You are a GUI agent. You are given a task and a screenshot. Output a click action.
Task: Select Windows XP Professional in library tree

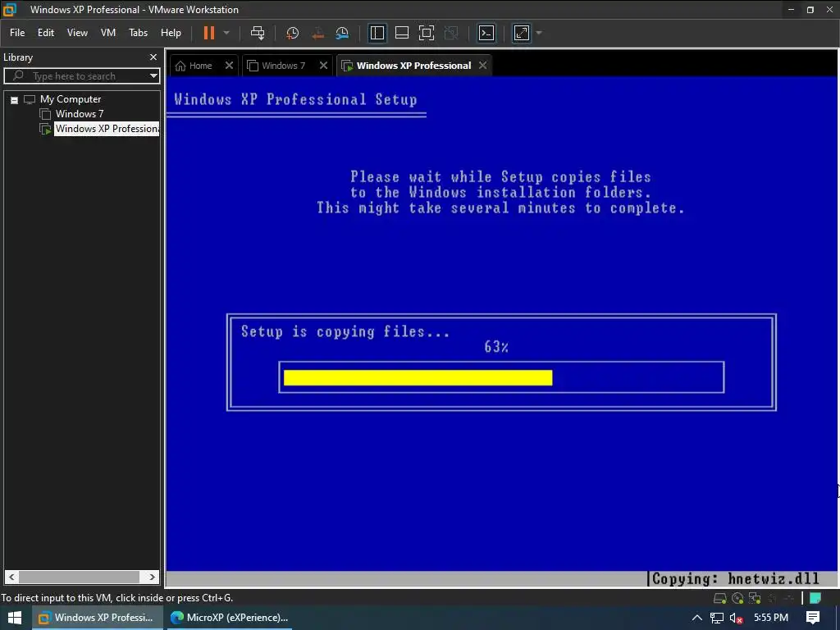[x=107, y=129]
